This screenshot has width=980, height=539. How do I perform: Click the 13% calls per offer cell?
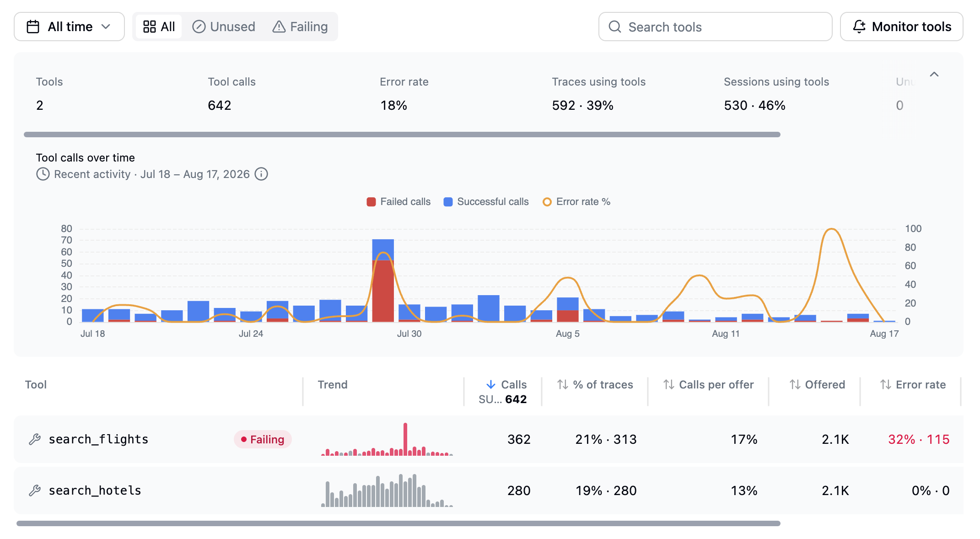pyautogui.click(x=744, y=490)
